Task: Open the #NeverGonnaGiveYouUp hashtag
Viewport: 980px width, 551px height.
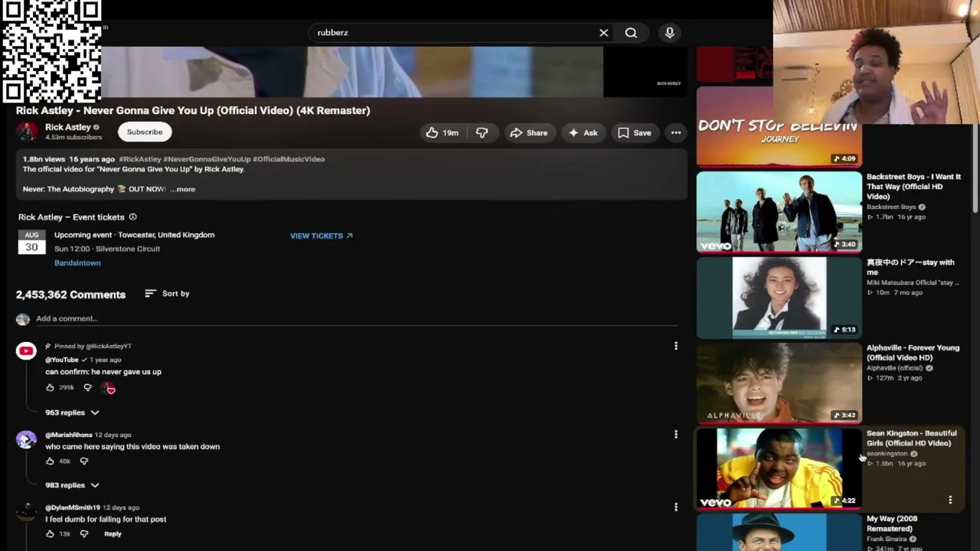Action: coord(207,159)
